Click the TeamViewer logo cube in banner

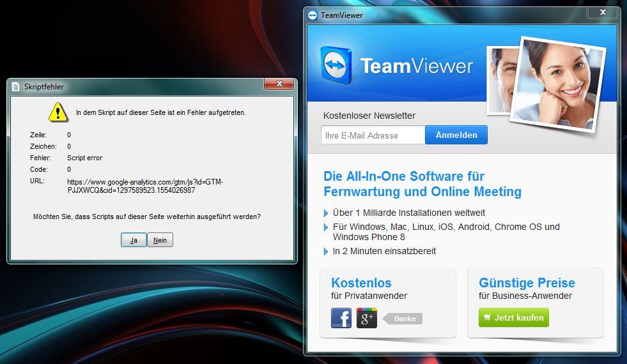coord(336,65)
